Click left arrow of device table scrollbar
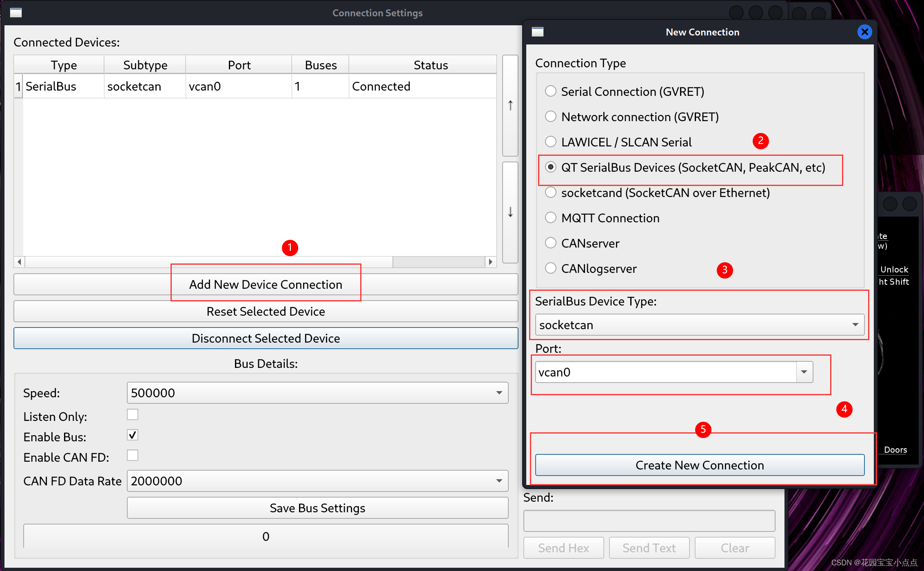The width and height of the screenshot is (924, 571). (19, 261)
